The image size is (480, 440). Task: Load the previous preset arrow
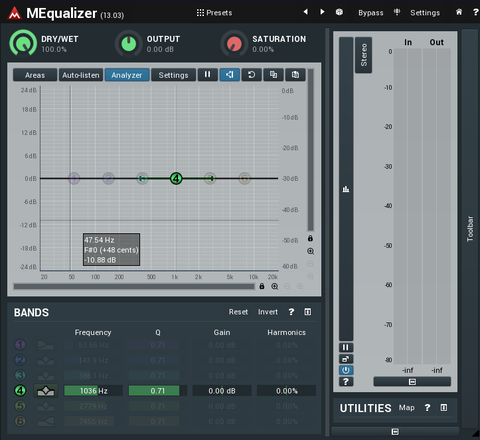pyautogui.click(x=306, y=12)
